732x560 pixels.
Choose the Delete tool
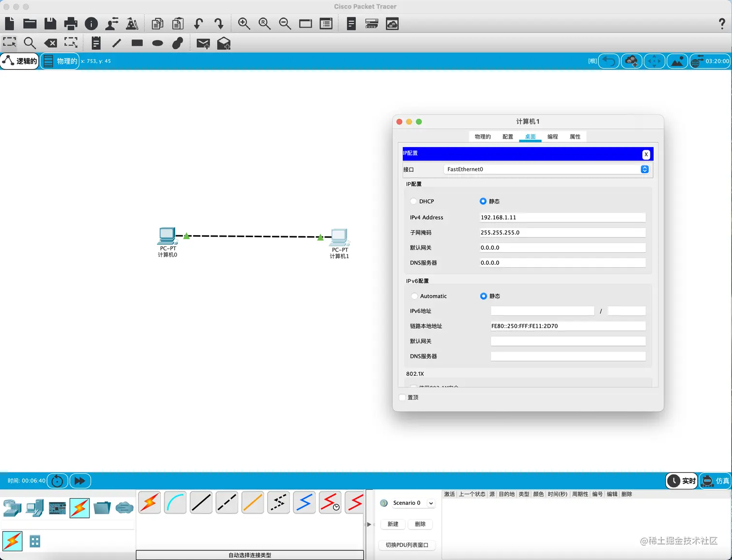tap(50, 43)
